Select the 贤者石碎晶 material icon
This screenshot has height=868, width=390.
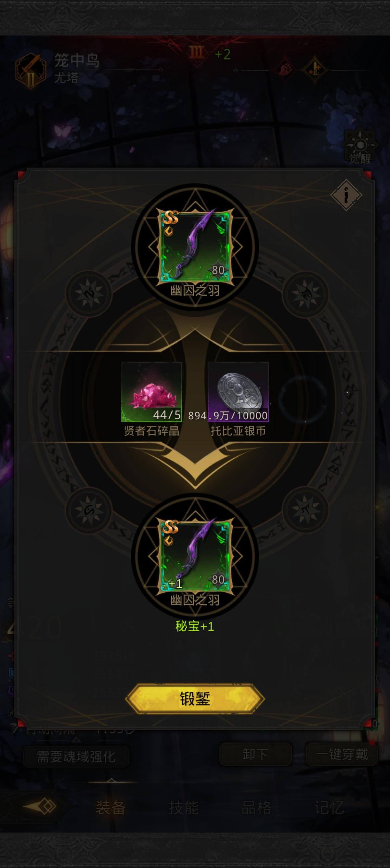(151, 391)
